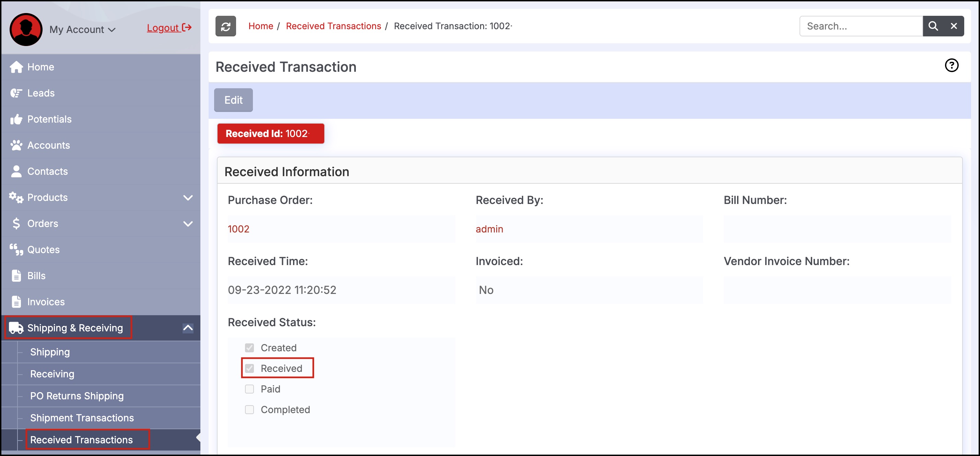Image resolution: width=980 pixels, height=456 pixels.
Task: Toggle the Created status checkbox
Action: pos(249,347)
